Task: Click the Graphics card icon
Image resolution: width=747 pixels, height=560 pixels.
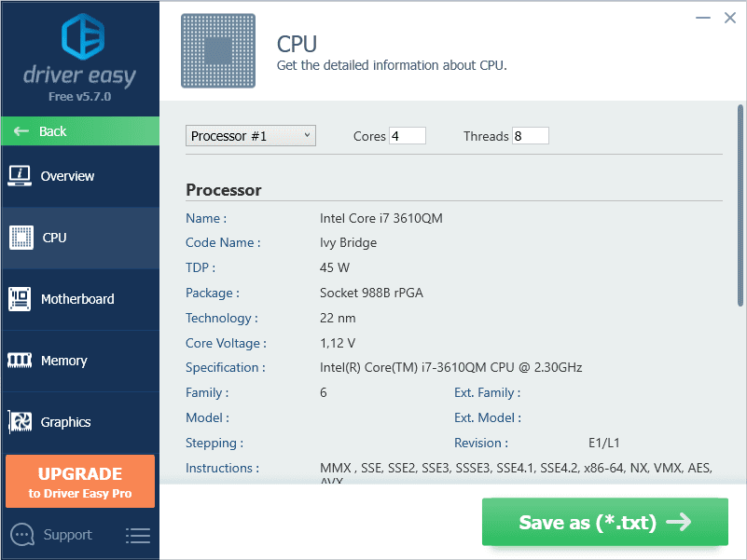Action: pos(21,422)
